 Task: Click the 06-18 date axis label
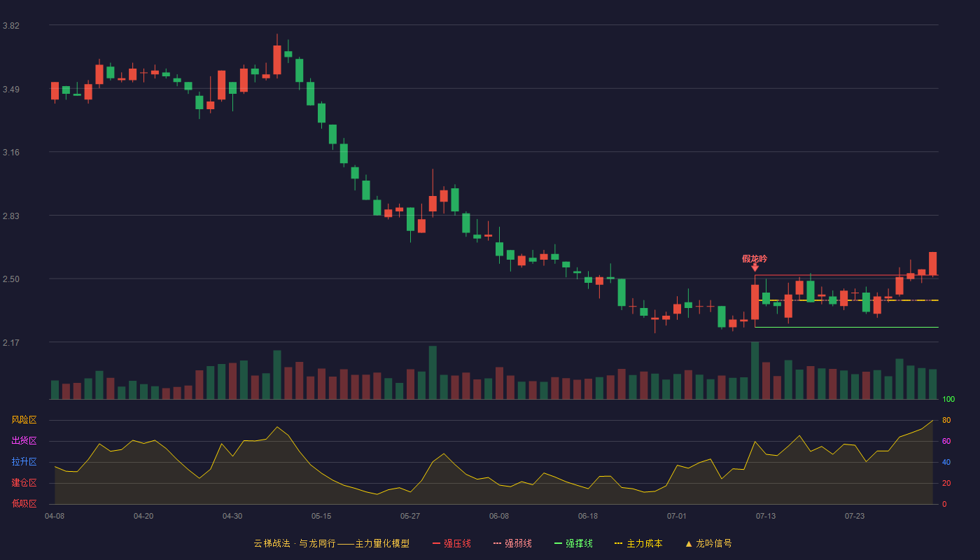click(x=588, y=516)
